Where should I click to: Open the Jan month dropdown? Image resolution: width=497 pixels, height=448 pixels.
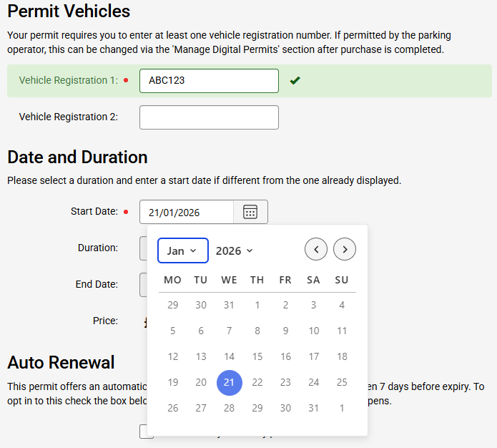pyautogui.click(x=183, y=250)
